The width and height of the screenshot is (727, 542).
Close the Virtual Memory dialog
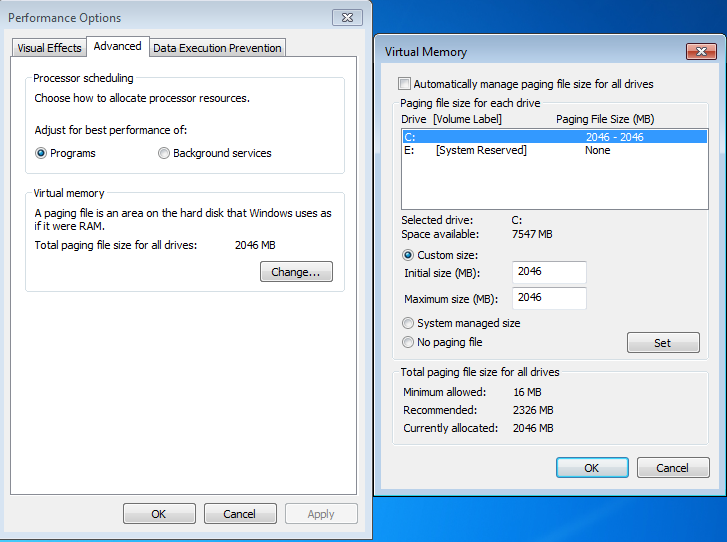[x=701, y=51]
